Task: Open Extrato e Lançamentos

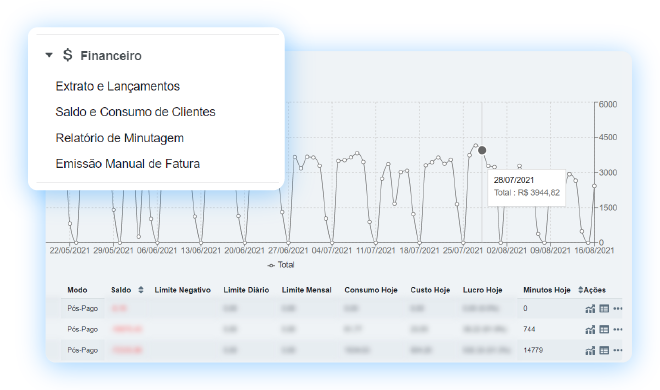Action: (x=117, y=86)
